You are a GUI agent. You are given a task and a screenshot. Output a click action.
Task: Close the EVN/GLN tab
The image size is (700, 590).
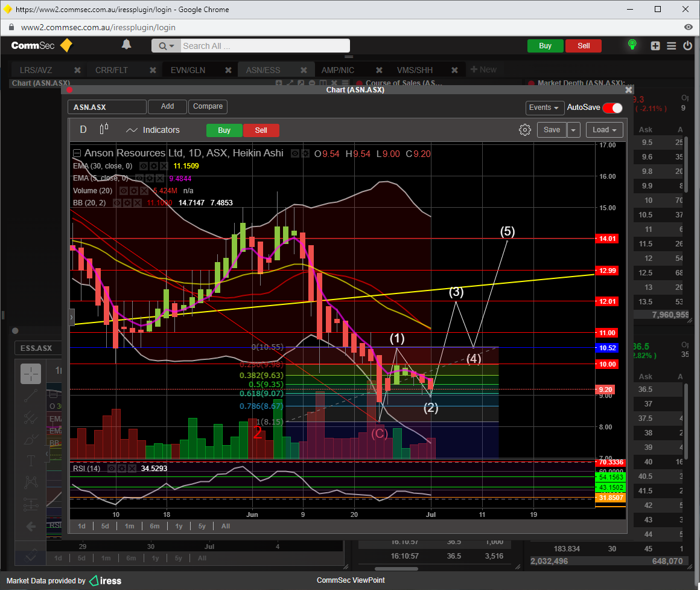[228, 70]
